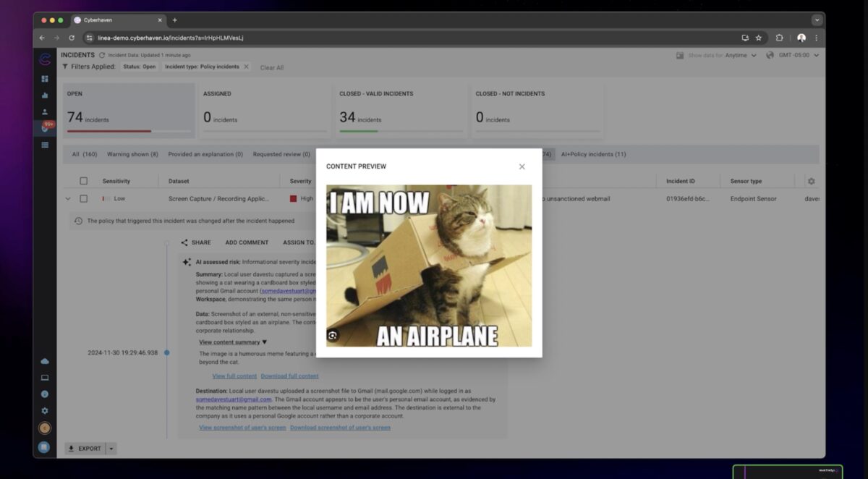
Task: Open Download screenshot of user's screen link
Action: point(340,428)
